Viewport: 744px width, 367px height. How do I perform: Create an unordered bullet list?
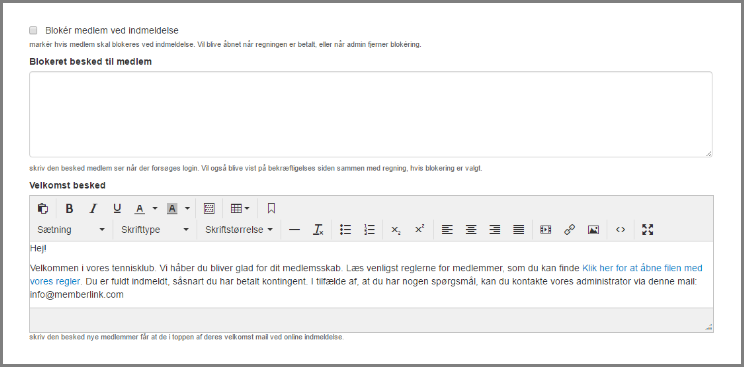click(345, 230)
